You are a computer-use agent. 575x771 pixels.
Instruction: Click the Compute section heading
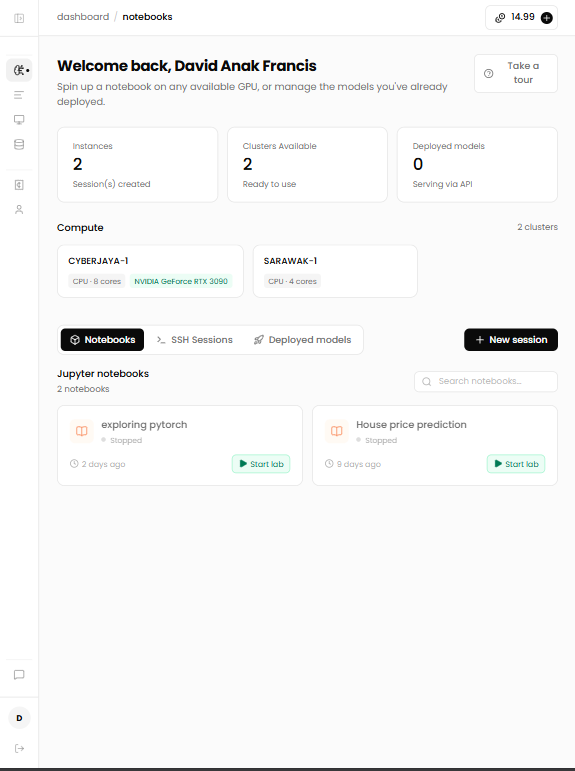click(x=80, y=228)
